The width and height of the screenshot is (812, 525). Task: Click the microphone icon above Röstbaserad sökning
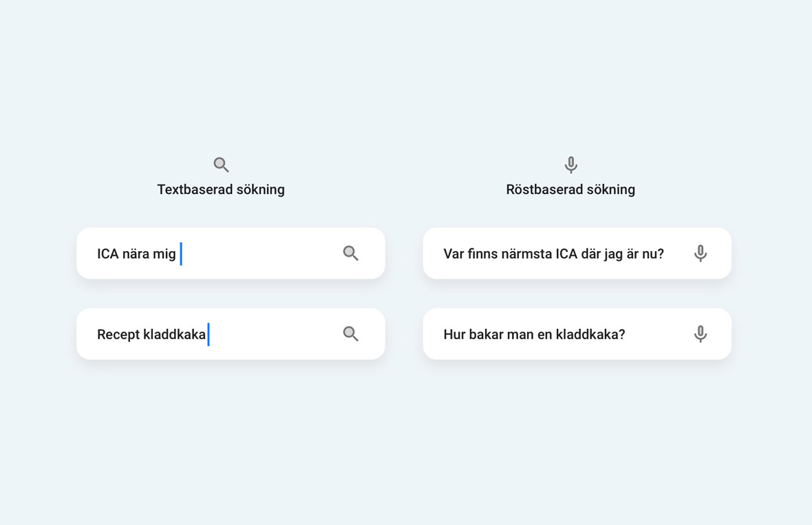point(570,165)
